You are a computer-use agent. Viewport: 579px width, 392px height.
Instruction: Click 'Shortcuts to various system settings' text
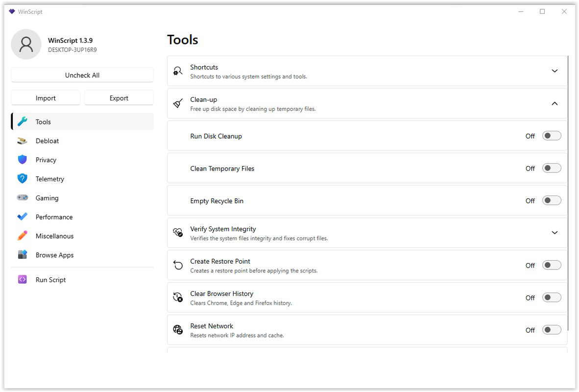coord(248,76)
